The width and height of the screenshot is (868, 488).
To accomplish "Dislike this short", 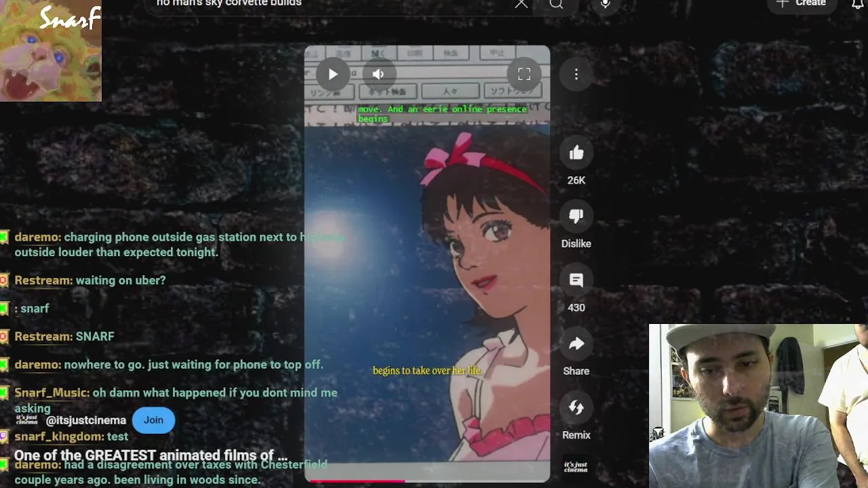I will (576, 217).
